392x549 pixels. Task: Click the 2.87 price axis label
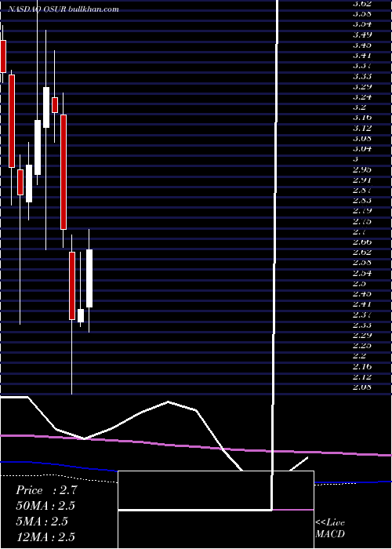point(362,190)
